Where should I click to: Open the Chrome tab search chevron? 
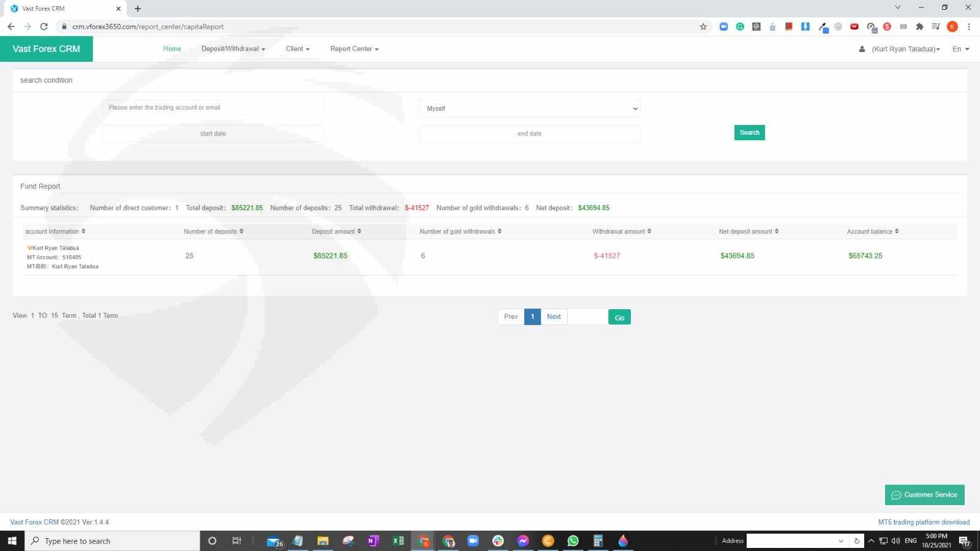897,7
